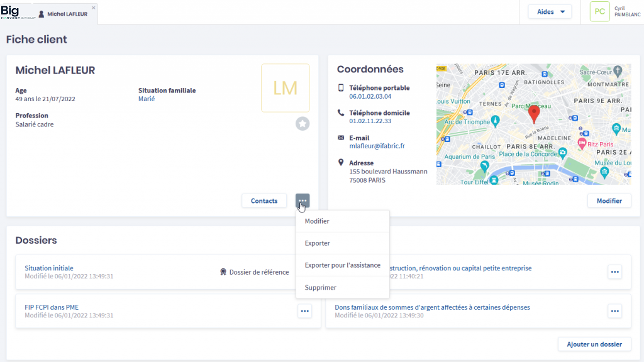Open options for the rénovation capital dossier
The image size is (644, 362).
(x=614, y=271)
